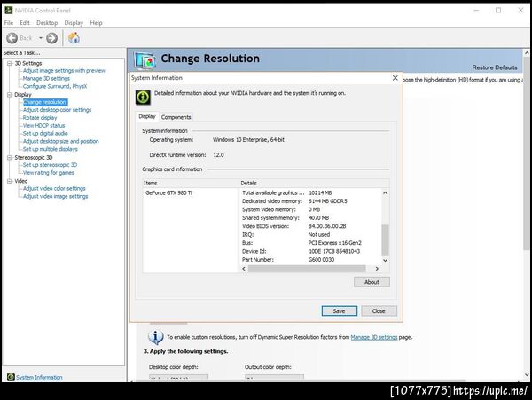Collapse the Stereoscopic 3D tree node
The image size is (532, 400).
[10, 157]
